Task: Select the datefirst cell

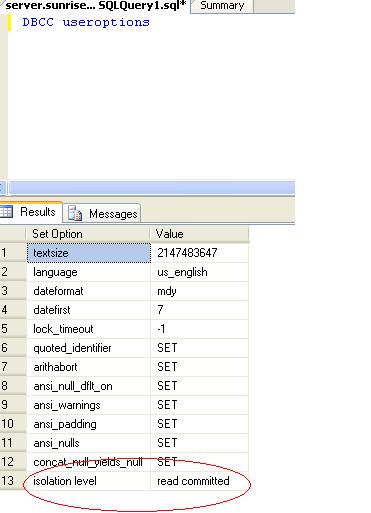Action: coord(89,310)
